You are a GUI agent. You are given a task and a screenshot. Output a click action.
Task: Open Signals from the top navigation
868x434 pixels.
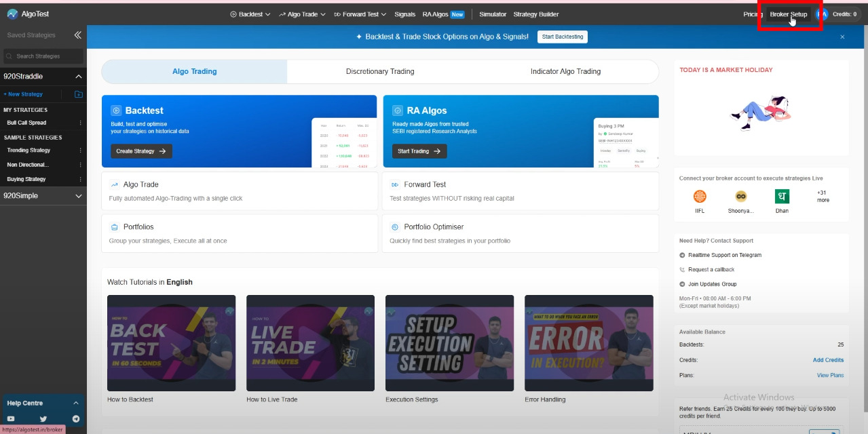coord(404,14)
